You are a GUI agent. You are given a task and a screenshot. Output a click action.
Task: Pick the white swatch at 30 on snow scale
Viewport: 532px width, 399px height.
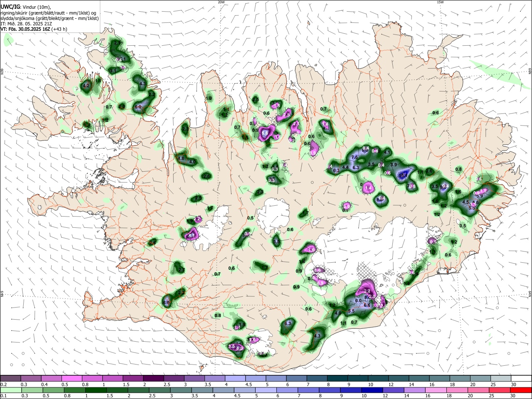tap(521, 378)
